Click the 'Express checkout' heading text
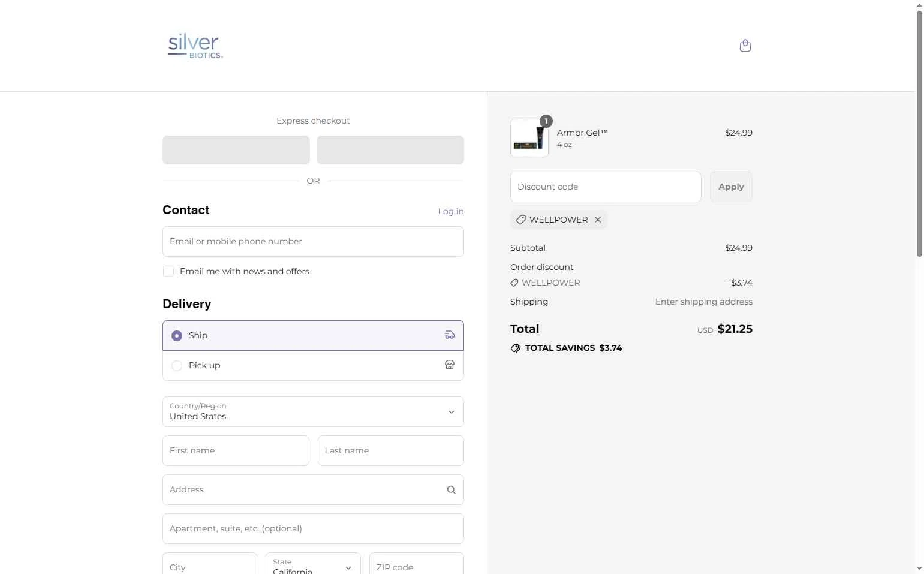This screenshot has width=924, height=574. click(x=313, y=121)
